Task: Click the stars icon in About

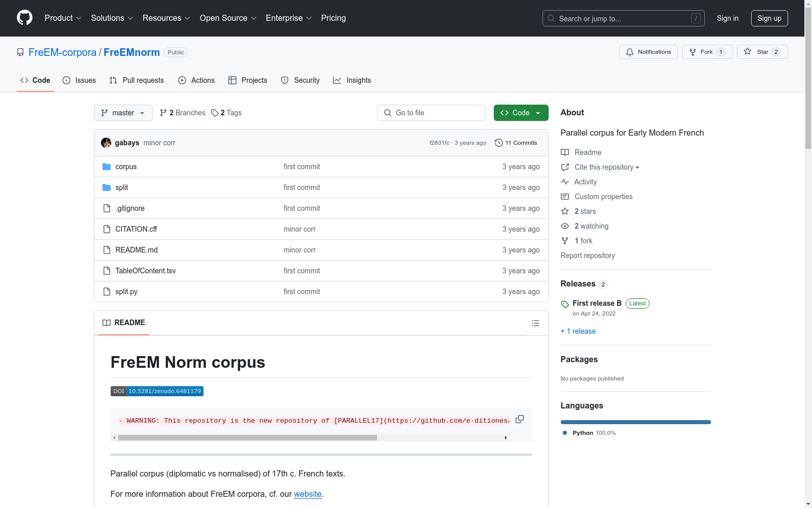Action: [565, 211]
